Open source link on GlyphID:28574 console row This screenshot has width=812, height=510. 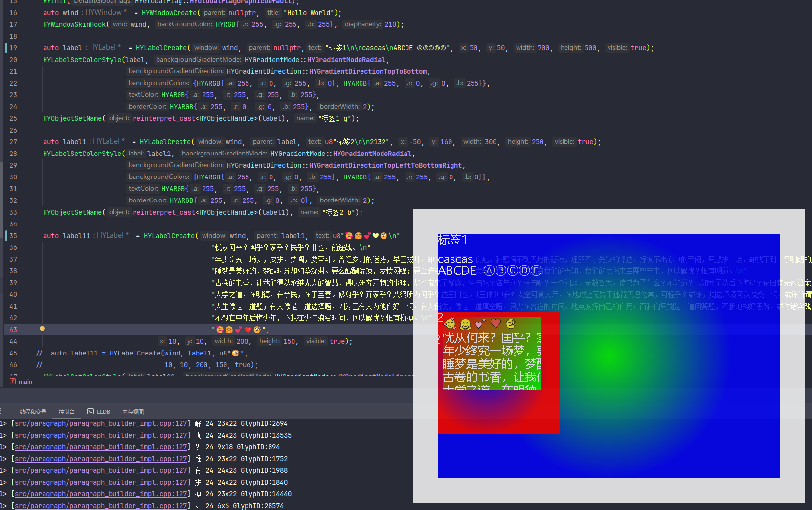pos(101,506)
